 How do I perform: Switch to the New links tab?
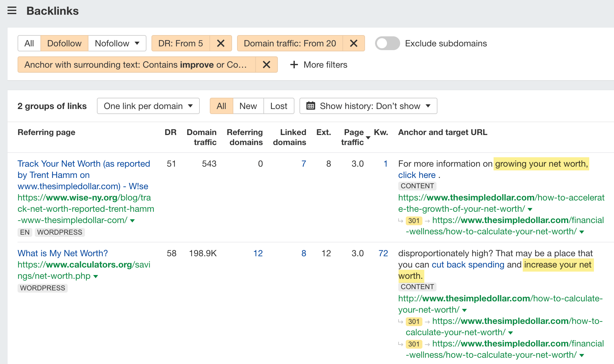click(x=248, y=106)
